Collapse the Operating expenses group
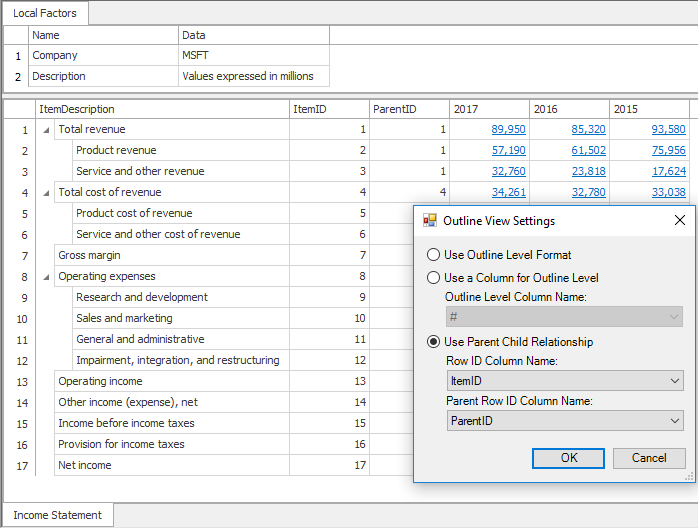The width and height of the screenshot is (698, 529). 46,277
